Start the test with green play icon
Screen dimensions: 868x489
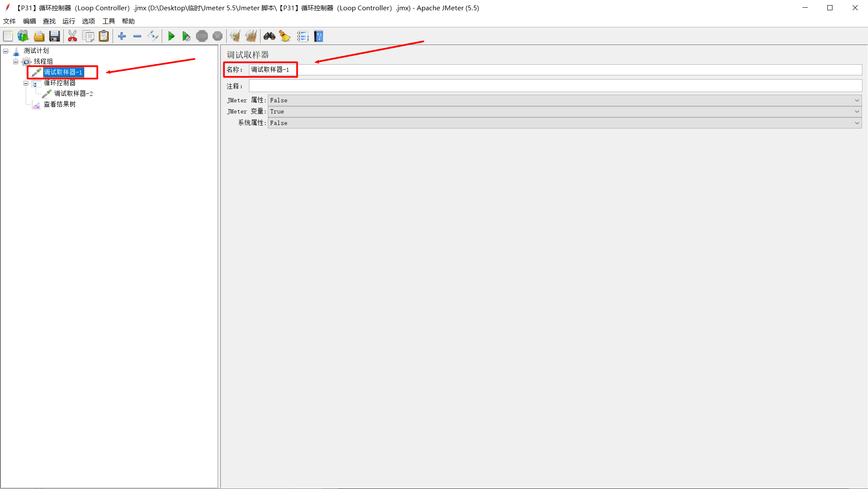click(x=172, y=36)
